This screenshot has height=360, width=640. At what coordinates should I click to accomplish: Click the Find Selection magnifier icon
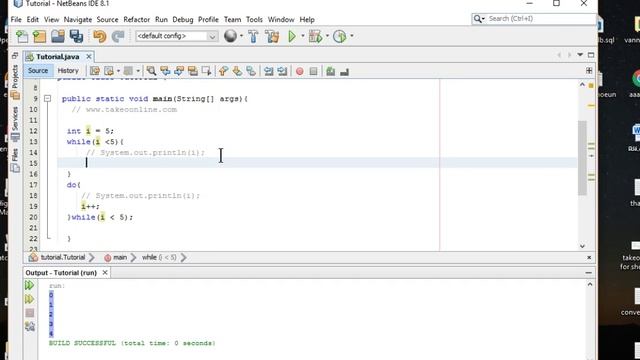tap(151, 71)
